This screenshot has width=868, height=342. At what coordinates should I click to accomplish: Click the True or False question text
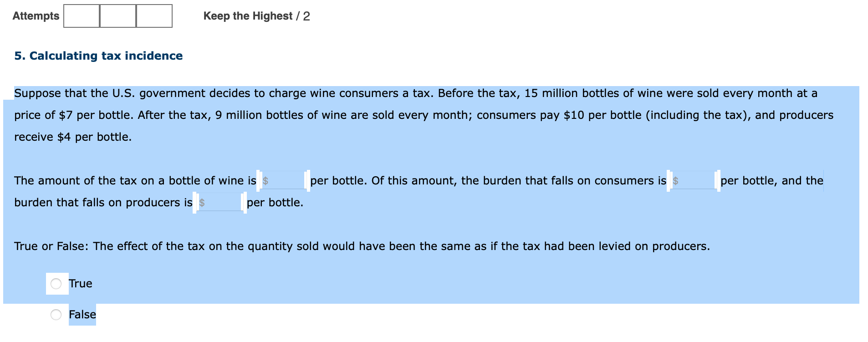[362, 246]
